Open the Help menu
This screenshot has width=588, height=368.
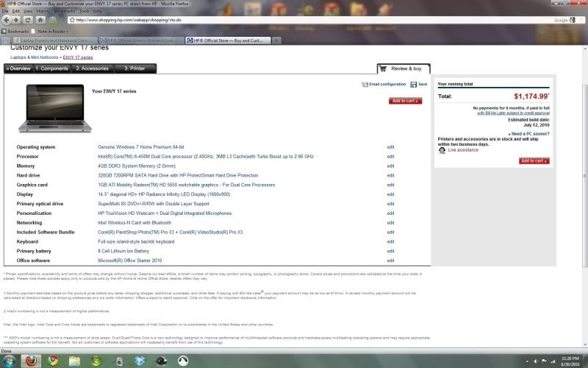click(98, 11)
